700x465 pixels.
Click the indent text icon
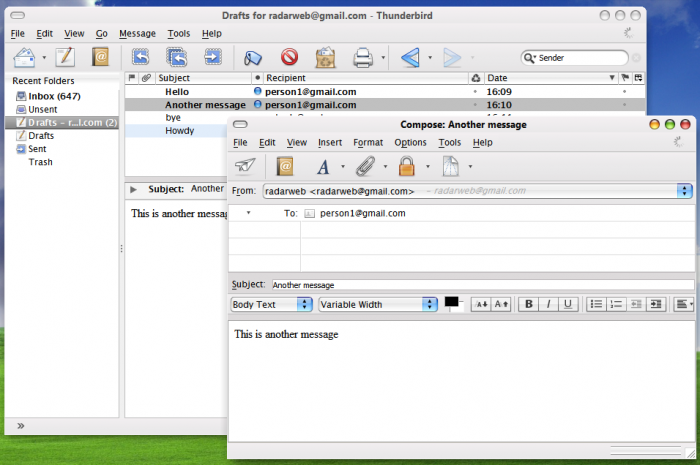tap(656, 304)
